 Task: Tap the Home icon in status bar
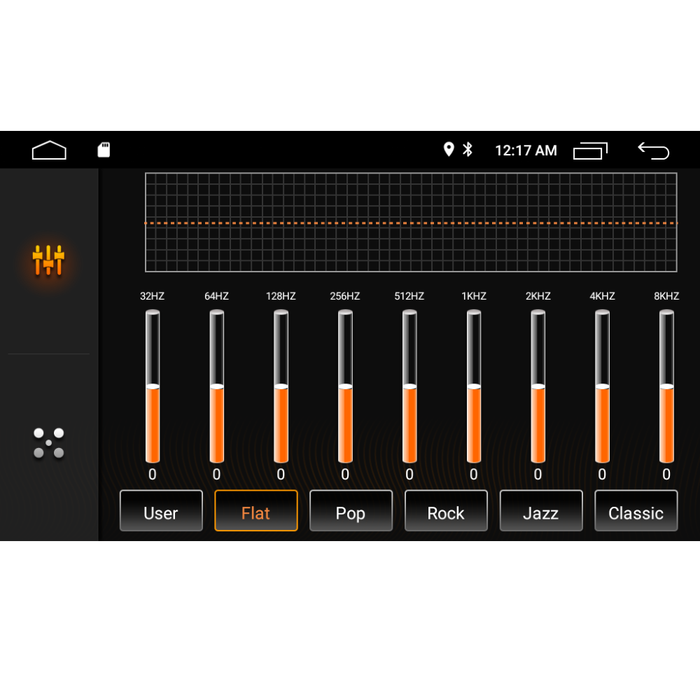click(x=49, y=150)
